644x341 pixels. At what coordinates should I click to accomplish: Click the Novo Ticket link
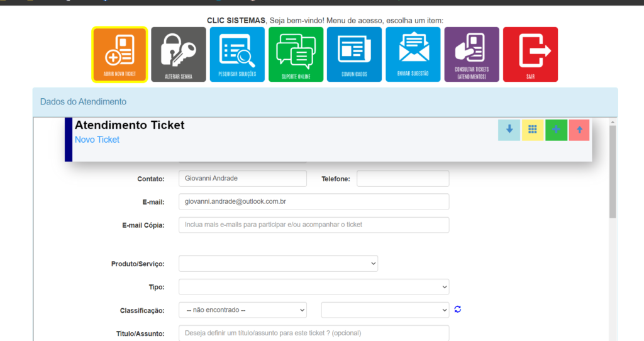tap(97, 140)
